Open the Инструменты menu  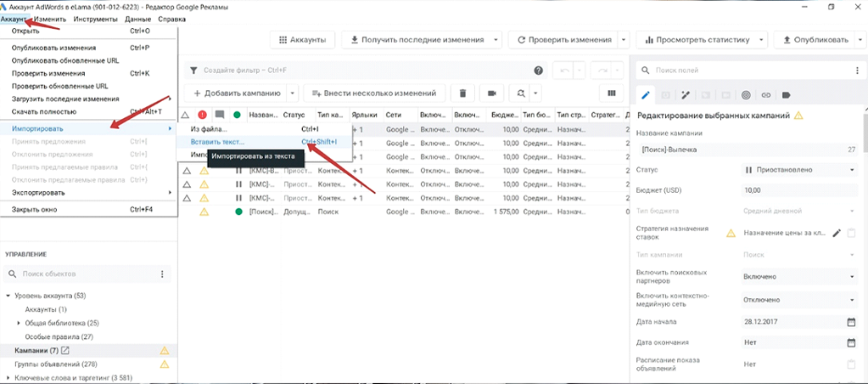click(96, 19)
